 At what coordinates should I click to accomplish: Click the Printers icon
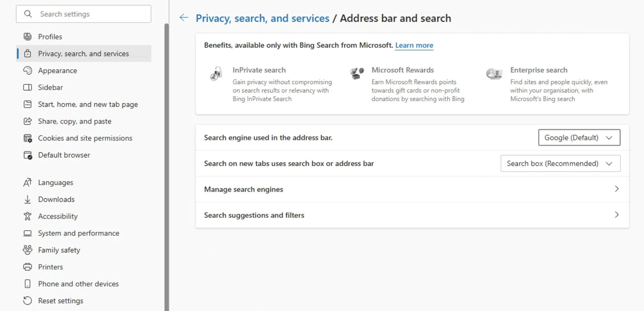coord(28,267)
